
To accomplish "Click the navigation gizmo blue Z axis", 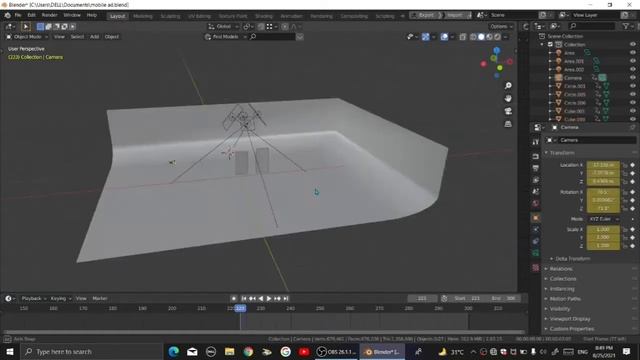I will coord(497,50).
